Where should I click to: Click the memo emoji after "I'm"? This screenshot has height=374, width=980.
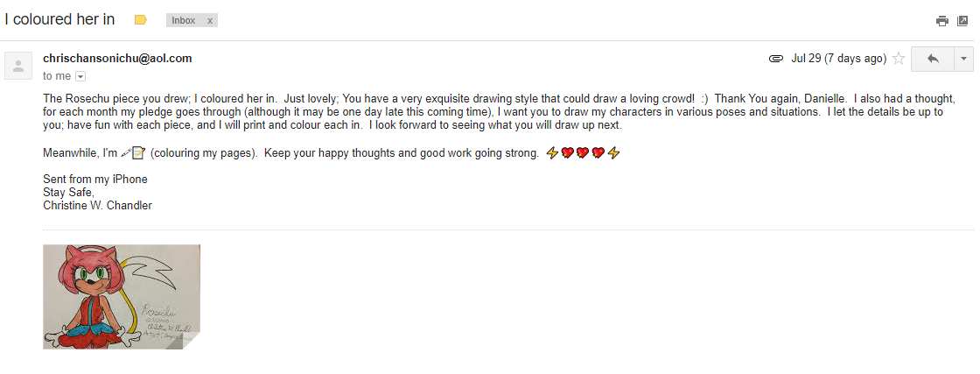[139, 152]
